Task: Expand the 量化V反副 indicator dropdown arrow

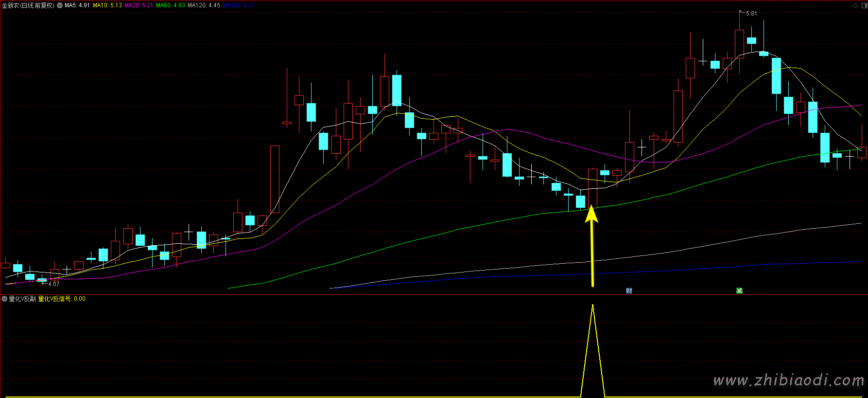Action: (4, 299)
